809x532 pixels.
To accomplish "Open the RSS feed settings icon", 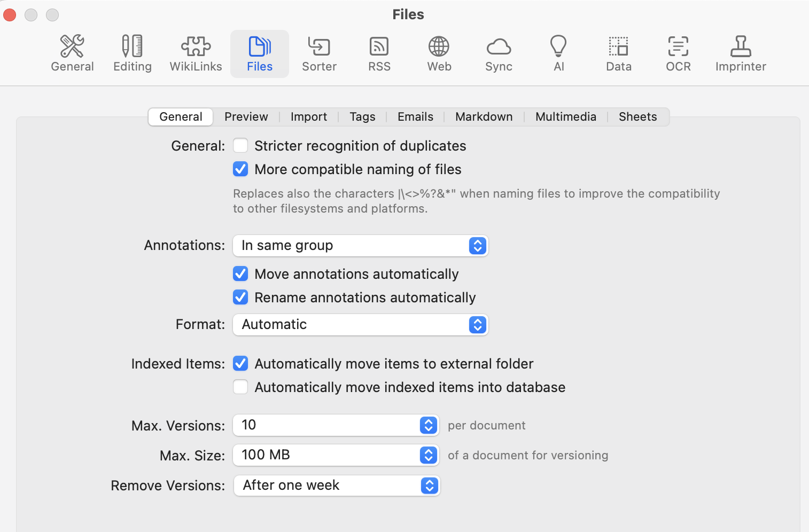I will [x=379, y=53].
